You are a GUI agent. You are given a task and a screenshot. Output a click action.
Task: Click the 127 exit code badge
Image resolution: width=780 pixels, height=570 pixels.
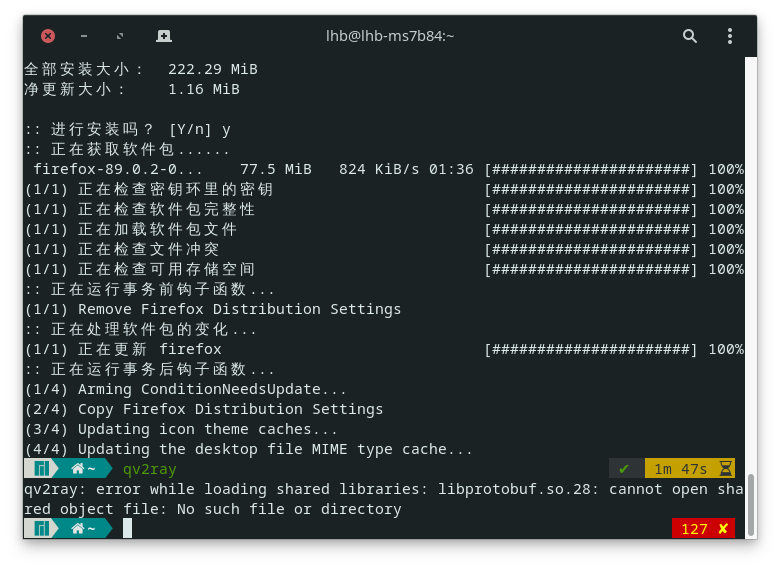pos(694,529)
